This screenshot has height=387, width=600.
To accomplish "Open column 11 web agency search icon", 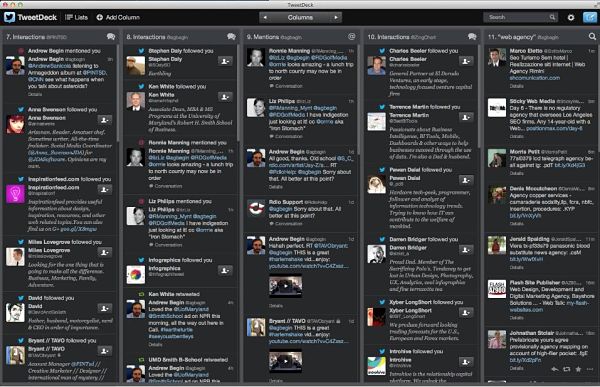I will 592,37.
